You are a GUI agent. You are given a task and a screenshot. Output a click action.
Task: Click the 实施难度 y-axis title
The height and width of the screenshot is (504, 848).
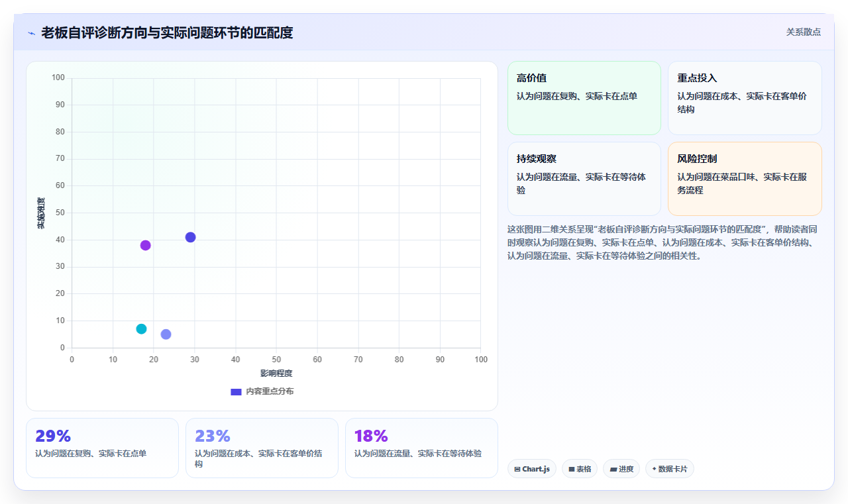[x=41, y=213]
